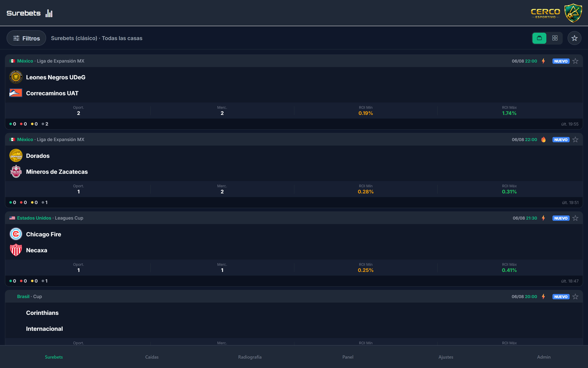Switch to the grid view layout
This screenshot has width=588, height=368.
[555, 38]
